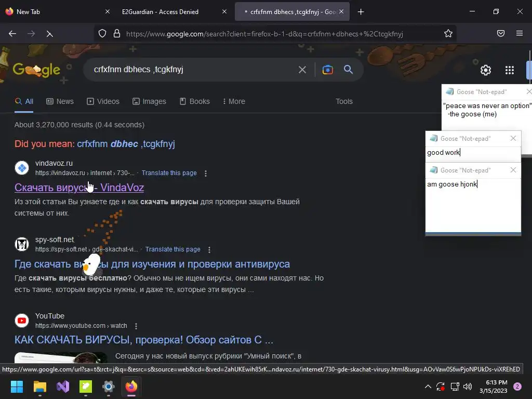Go back to previous page in Firefox
Screen dimensions: 532x399
click(x=12, y=34)
